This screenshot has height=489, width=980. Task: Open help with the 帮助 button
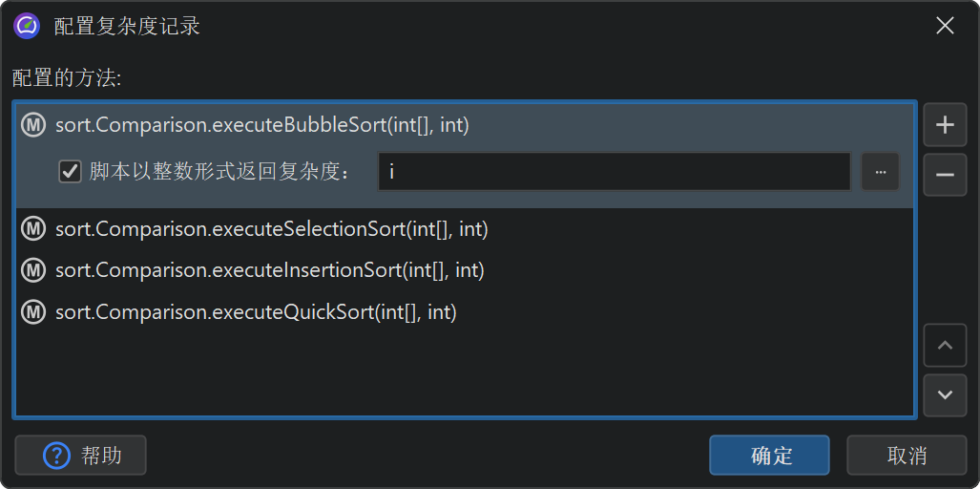[x=81, y=456]
